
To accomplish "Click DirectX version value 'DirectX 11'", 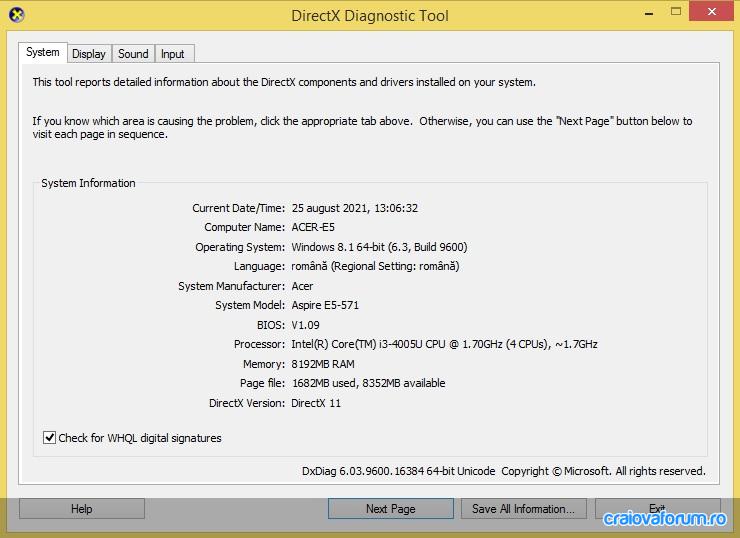I will click(x=316, y=403).
